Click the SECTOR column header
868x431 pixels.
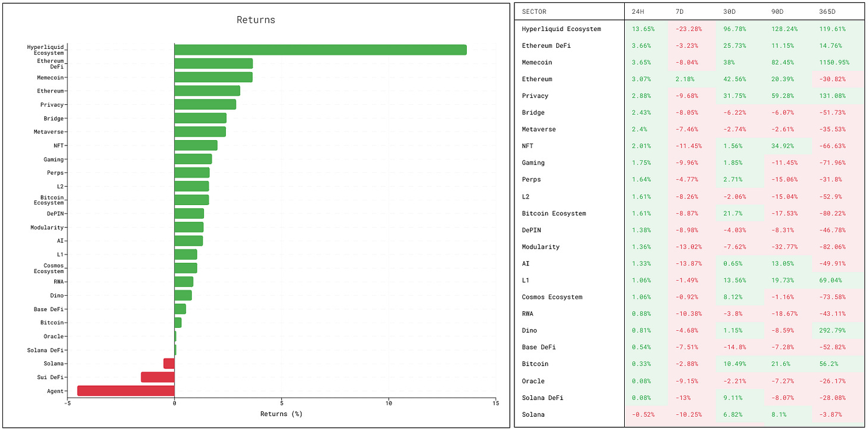[x=534, y=11]
